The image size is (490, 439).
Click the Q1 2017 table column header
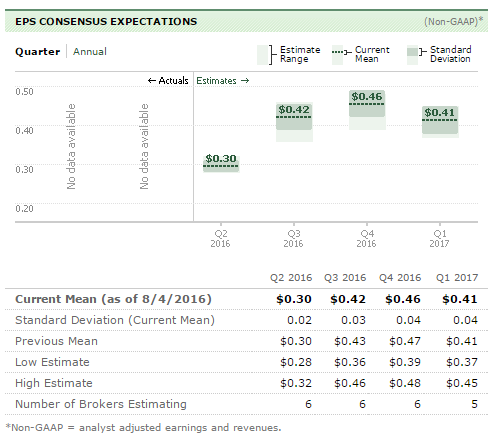(457, 277)
